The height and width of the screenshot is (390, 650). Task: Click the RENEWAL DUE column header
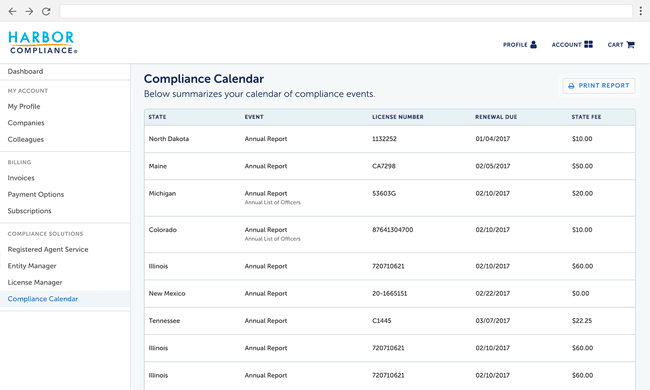click(x=496, y=117)
